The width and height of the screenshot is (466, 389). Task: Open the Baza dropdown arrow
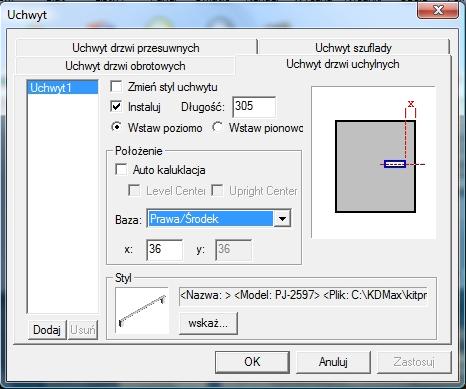click(x=282, y=219)
